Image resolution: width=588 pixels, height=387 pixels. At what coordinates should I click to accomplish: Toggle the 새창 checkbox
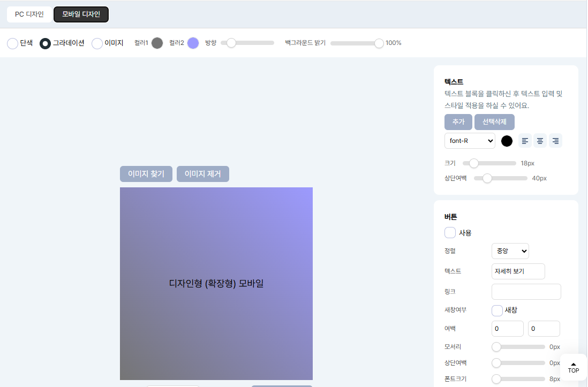[497, 310]
